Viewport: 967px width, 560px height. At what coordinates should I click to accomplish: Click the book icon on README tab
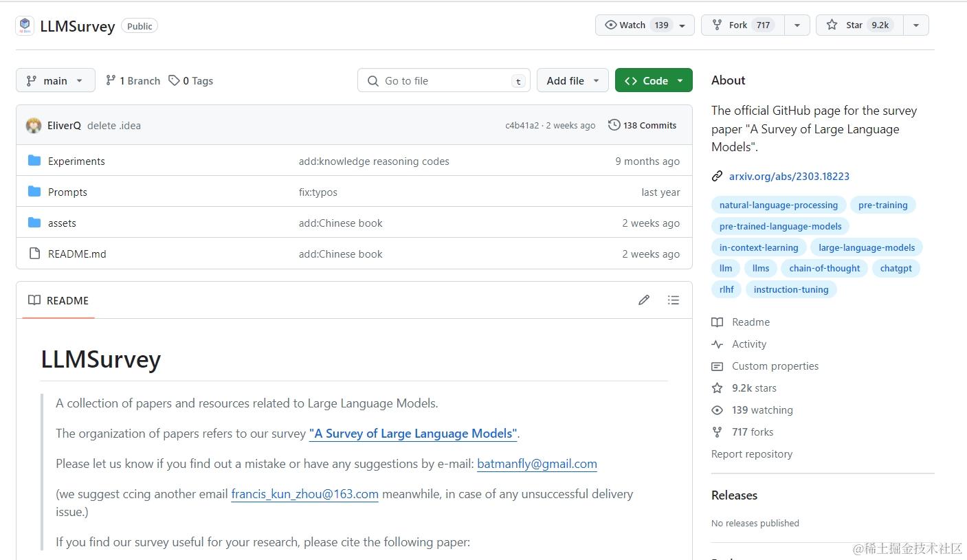[x=34, y=300]
